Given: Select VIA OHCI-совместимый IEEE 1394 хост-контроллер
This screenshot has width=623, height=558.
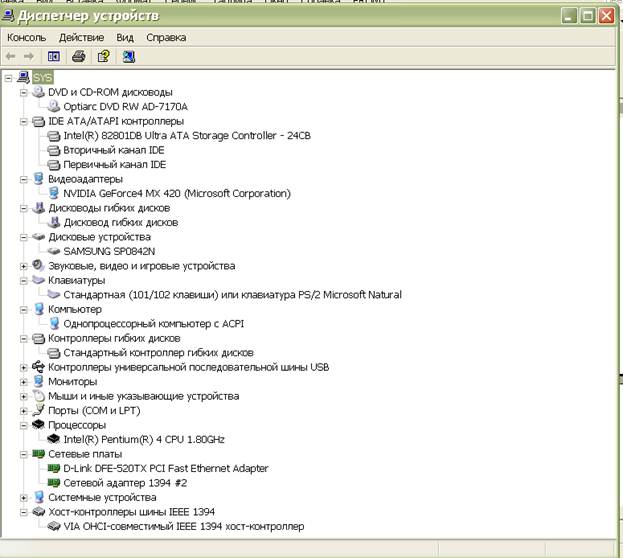Looking at the screenshot, I should [x=184, y=526].
